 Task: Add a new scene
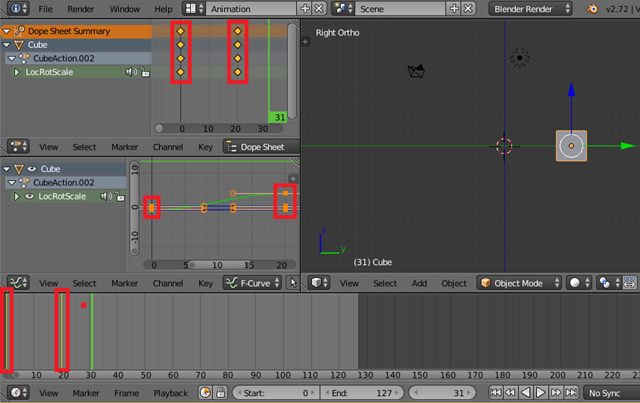[454, 9]
